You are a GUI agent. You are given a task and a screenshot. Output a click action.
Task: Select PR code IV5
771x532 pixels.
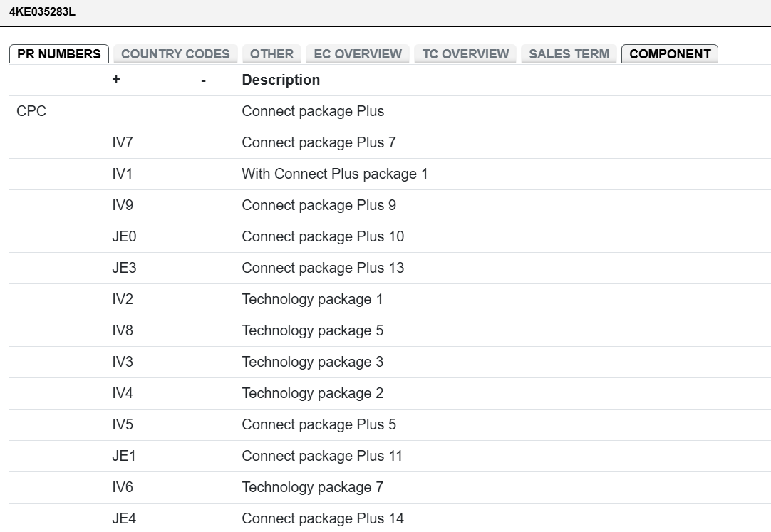click(123, 425)
